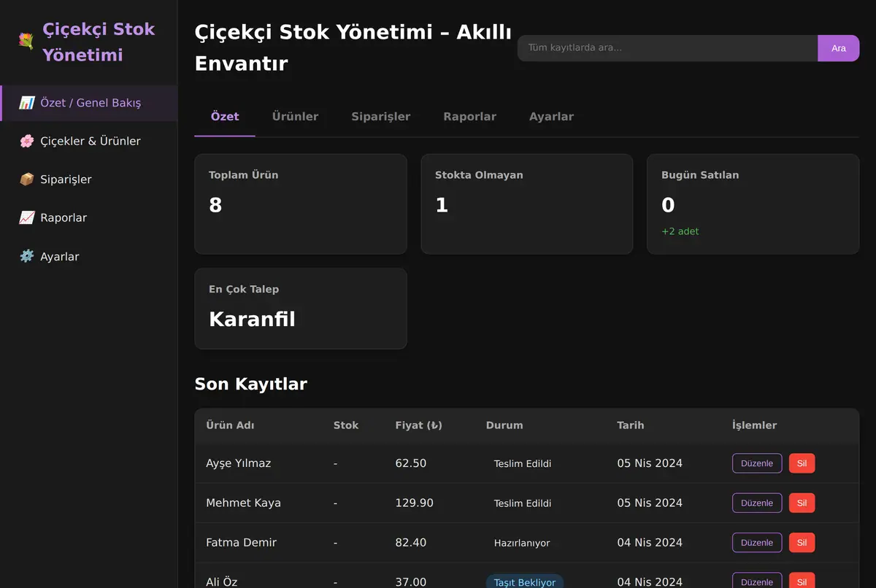876x588 pixels.
Task: Click Sil in the Ali Öz row
Action: [x=802, y=581]
